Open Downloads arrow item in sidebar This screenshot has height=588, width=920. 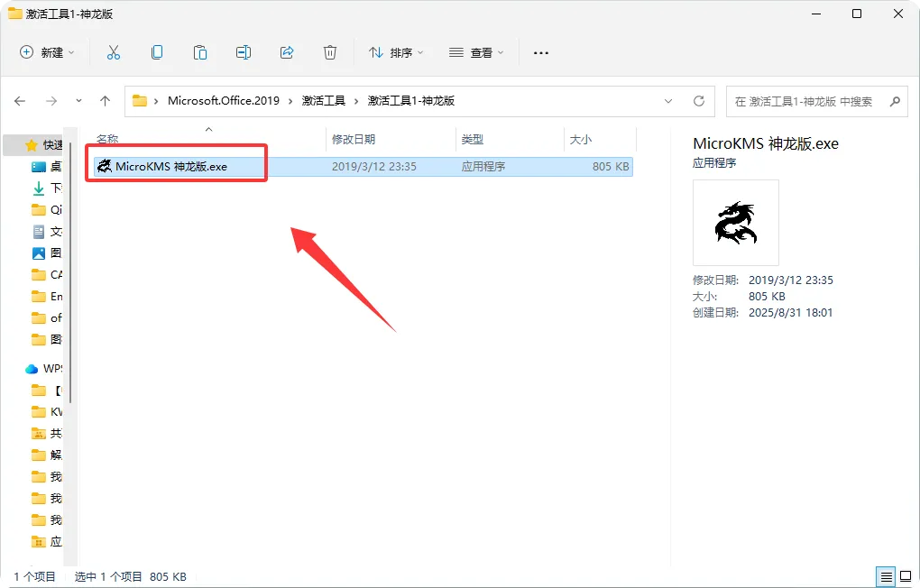46,188
